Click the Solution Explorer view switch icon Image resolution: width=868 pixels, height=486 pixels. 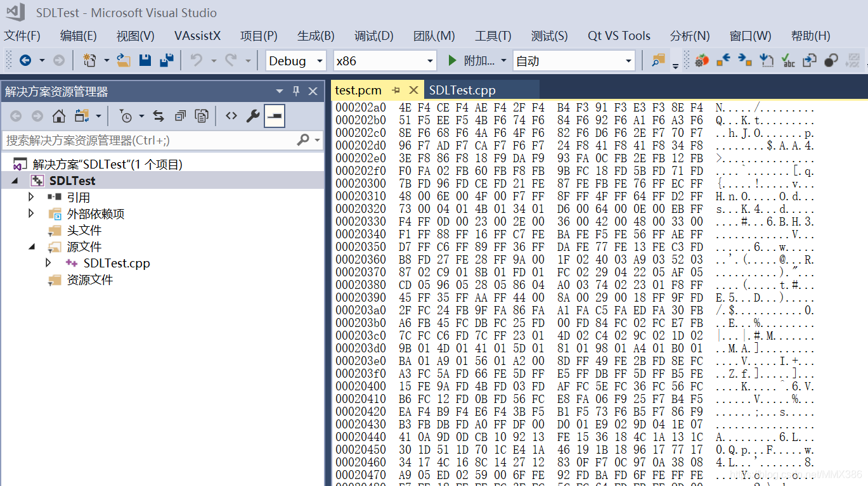point(81,116)
